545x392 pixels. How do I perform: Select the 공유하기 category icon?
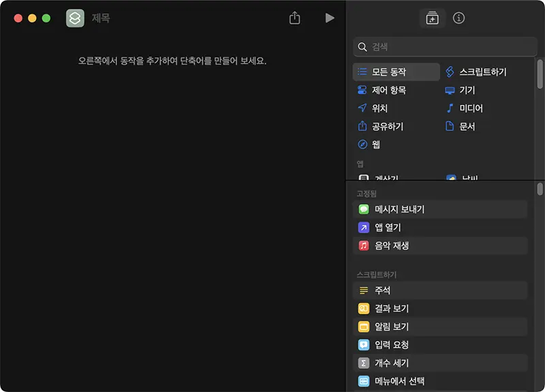point(389,126)
